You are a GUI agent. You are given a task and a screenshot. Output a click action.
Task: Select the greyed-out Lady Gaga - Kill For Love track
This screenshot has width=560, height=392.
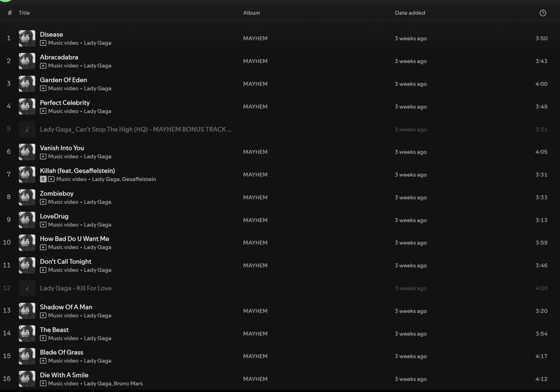coord(76,288)
